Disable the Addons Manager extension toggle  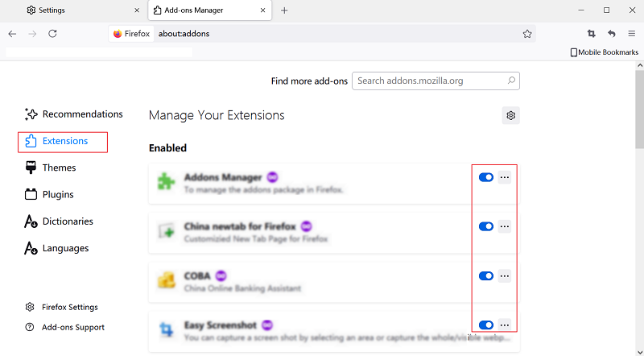point(486,177)
